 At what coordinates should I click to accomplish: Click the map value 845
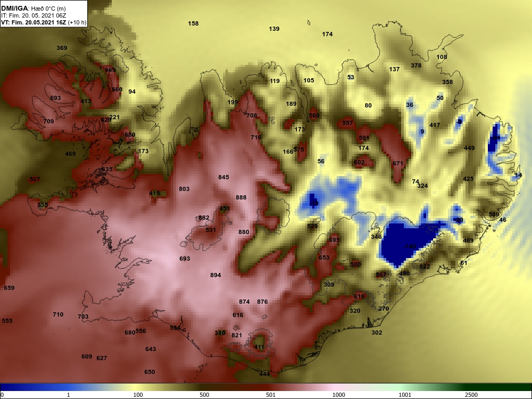click(223, 177)
